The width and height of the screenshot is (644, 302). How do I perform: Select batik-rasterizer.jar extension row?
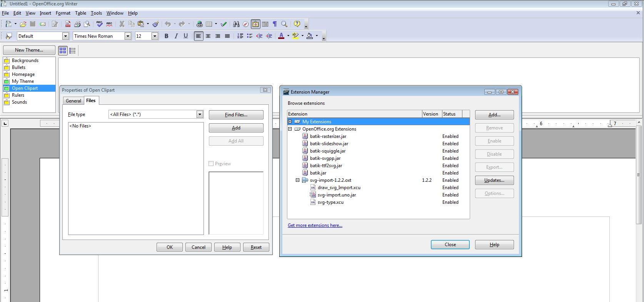(378, 136)
